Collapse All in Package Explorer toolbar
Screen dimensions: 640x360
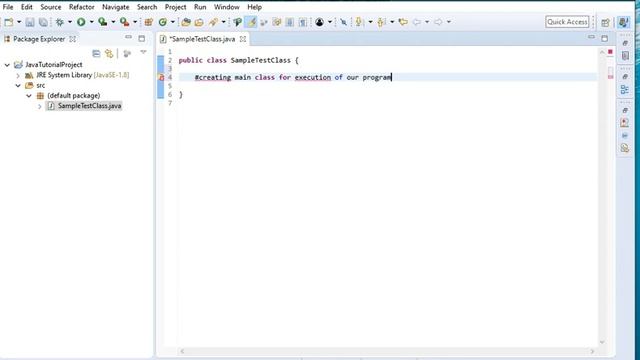[x=96, y=53]
